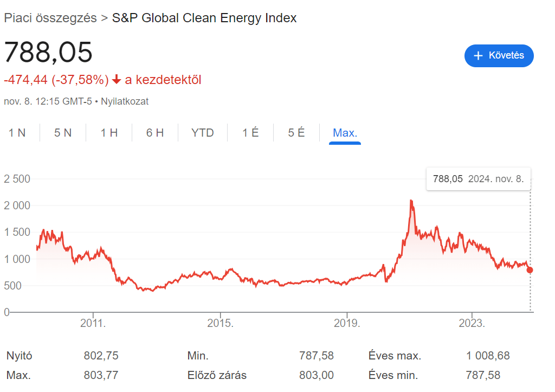Select the 1 N time range
Screen dimensions: 555x392
[x=17, y=132]
